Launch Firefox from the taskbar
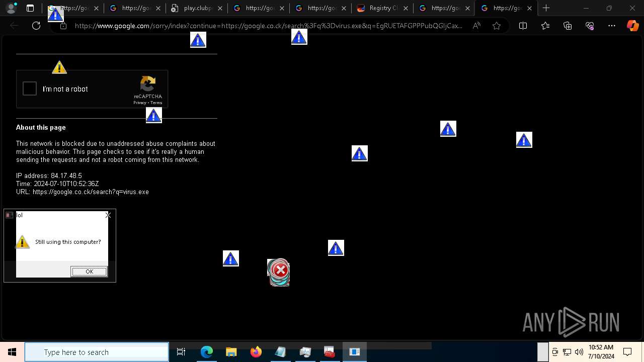 pyautogui.click(x=256, y=352)
